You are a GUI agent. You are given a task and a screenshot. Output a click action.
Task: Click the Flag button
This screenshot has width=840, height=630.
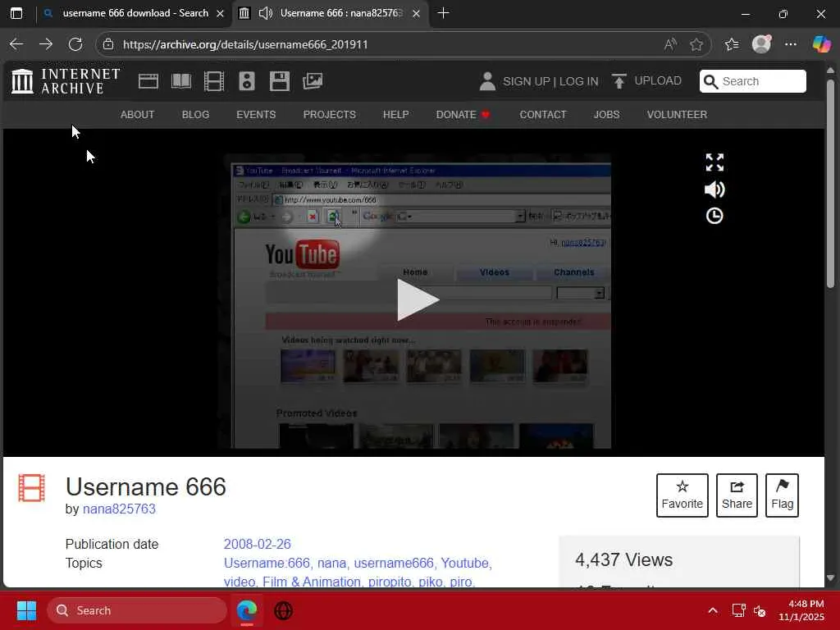[782, 495]
